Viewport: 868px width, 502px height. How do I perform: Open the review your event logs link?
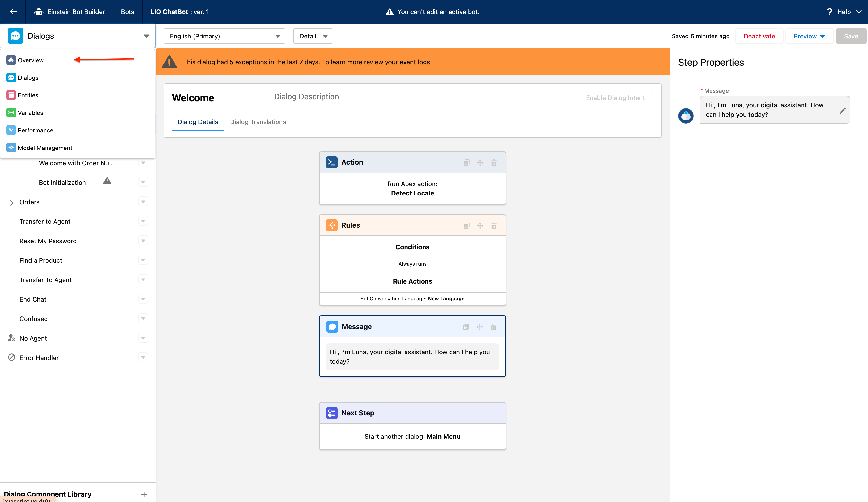[x=397, y=62]
